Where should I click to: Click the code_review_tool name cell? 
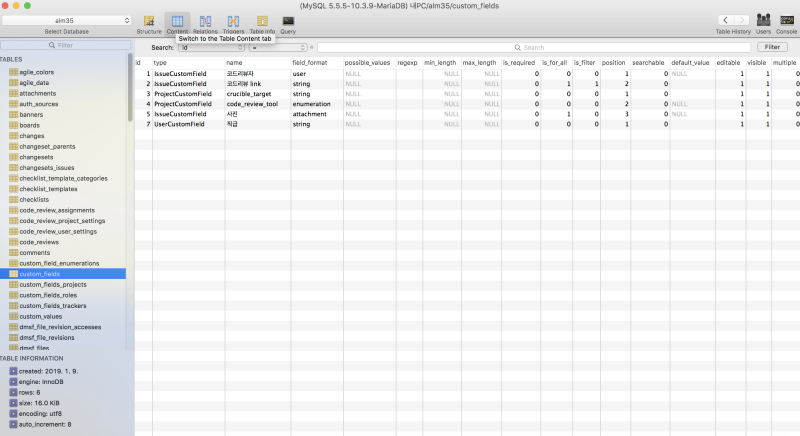(x=258, y=104)
